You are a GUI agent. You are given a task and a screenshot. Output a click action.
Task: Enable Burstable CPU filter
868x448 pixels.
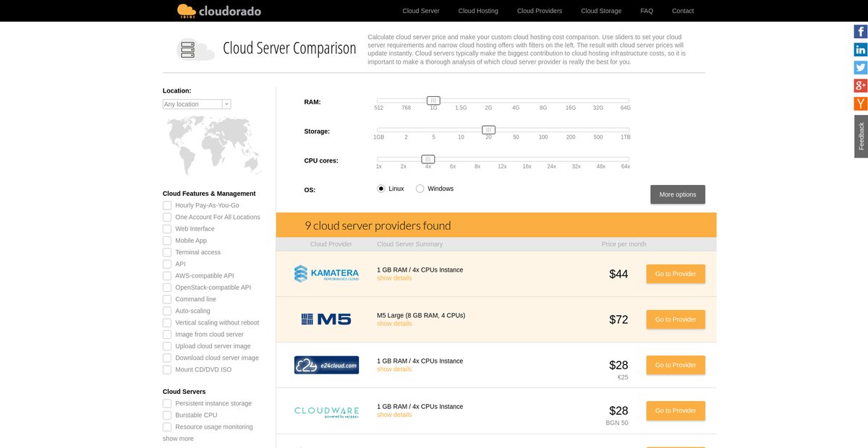[x=167, y=415]
